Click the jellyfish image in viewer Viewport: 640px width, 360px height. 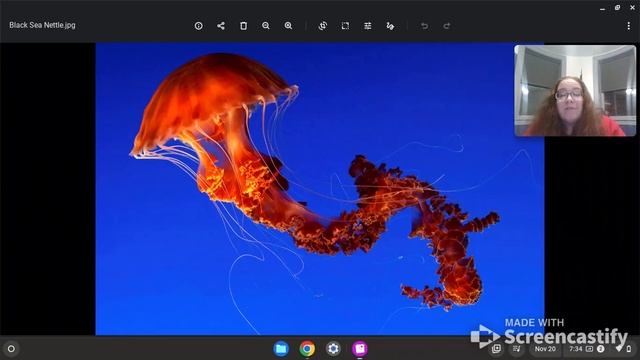320,189
